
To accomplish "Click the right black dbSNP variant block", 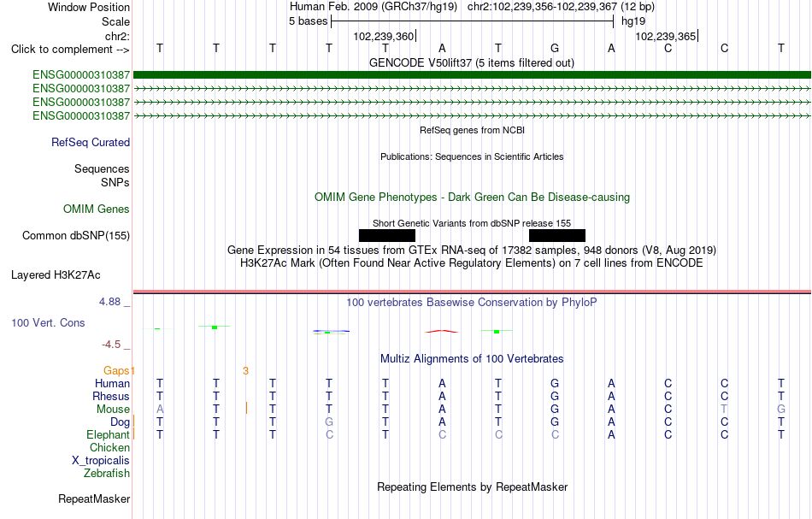I will tap(557, 236).
